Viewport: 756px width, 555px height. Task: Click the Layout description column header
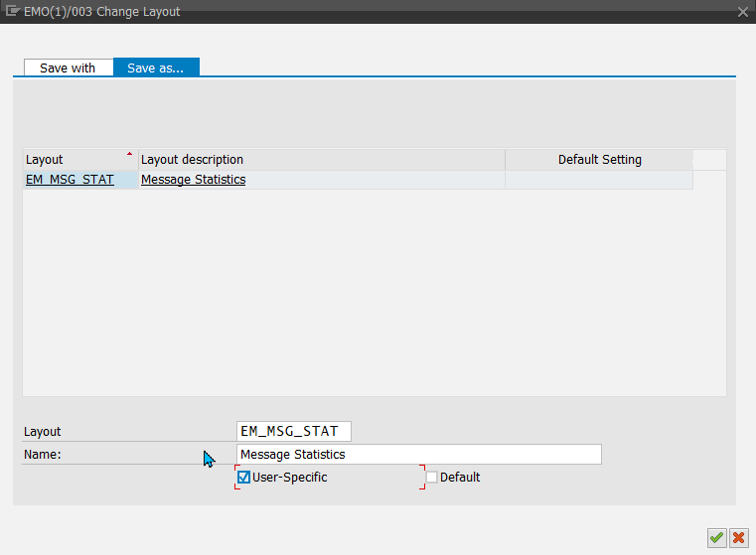(322, 160)
